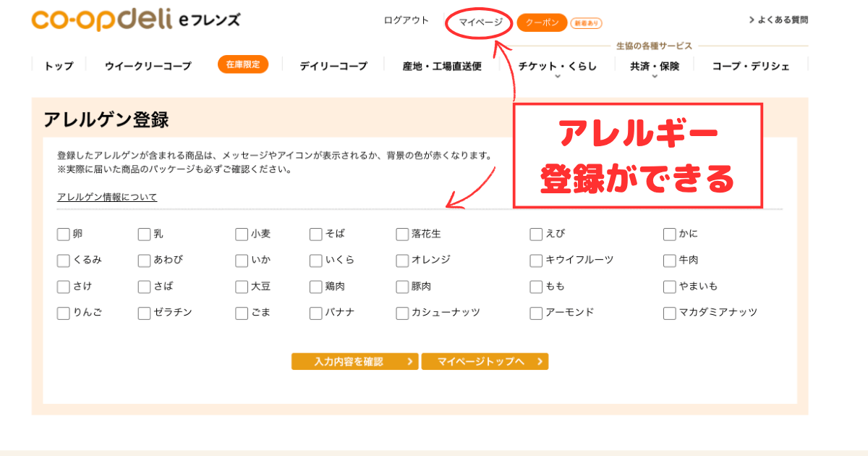The image size is (868, 456).
Task: Check the 卵 (egg) allergen checkbox
Action: 62,234
